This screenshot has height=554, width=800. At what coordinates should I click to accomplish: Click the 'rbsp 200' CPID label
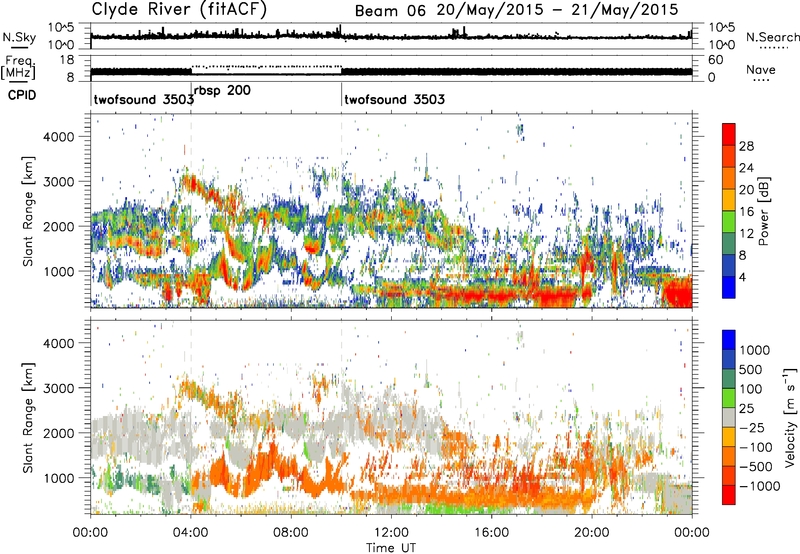[x=222, y=91]
